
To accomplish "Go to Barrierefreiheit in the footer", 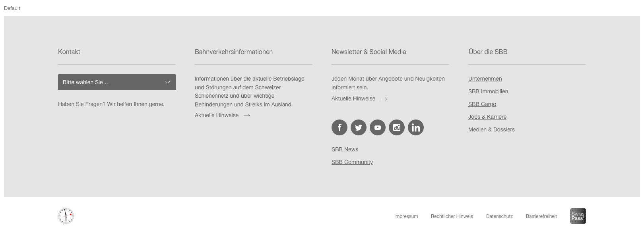I will coord(541,216).
